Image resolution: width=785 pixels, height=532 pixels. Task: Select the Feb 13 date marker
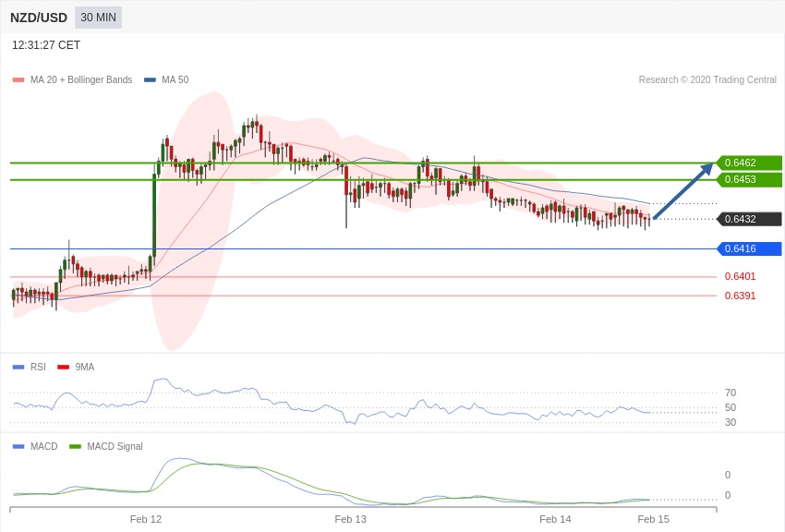coord(350,519)
